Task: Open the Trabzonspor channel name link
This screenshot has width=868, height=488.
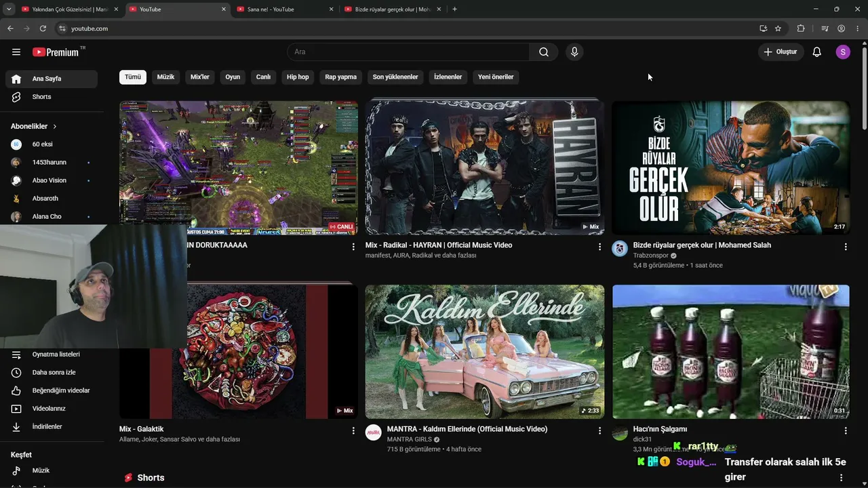Action: pyautogui.click(x=650, y=256)
